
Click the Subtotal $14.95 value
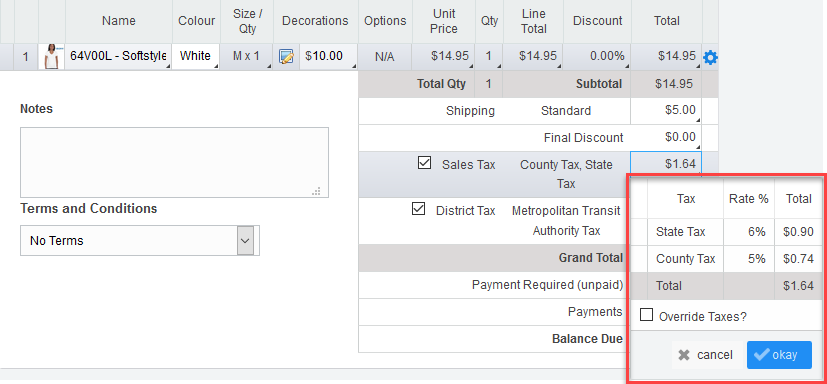[x=674, y=84]
